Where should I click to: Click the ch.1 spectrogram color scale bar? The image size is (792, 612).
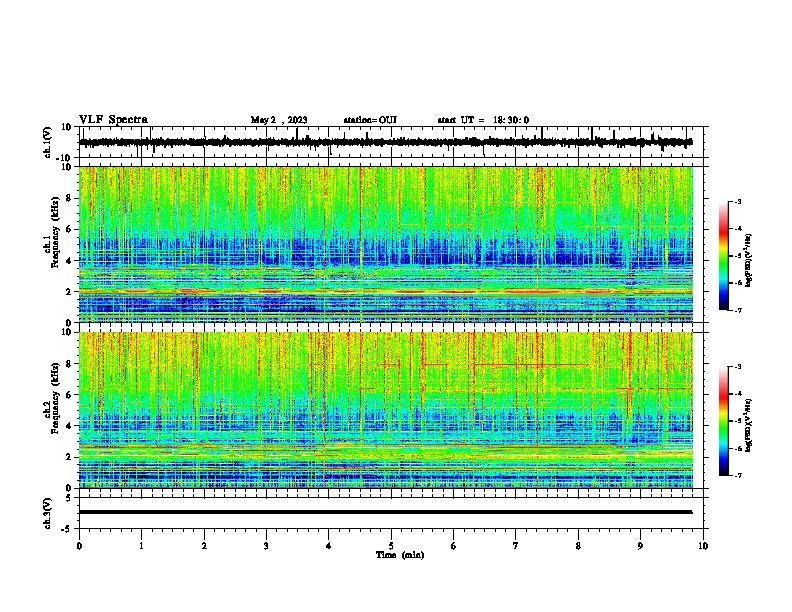(x=724, y=256)
